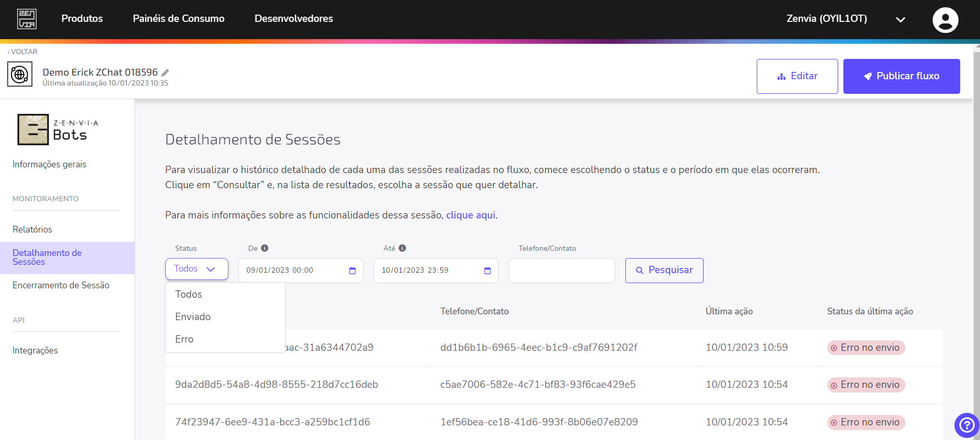Open Relatórios in sidebar

coord(32,229)
